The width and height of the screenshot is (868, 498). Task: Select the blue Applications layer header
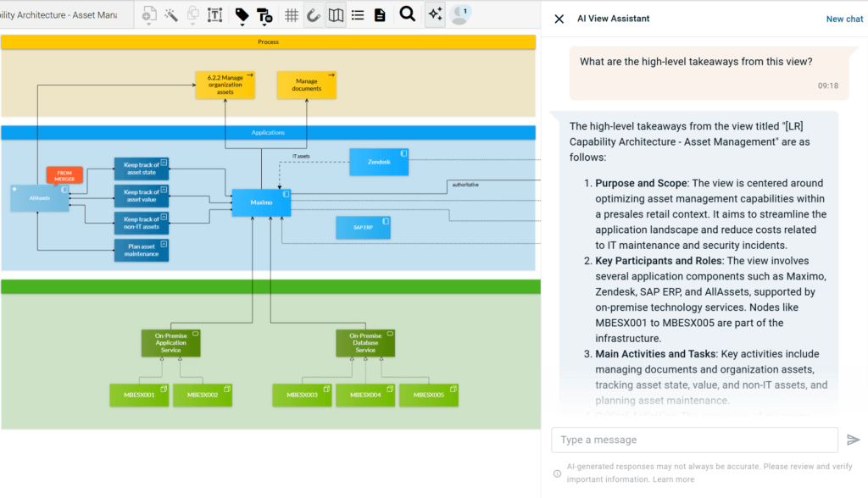point(269,133)
